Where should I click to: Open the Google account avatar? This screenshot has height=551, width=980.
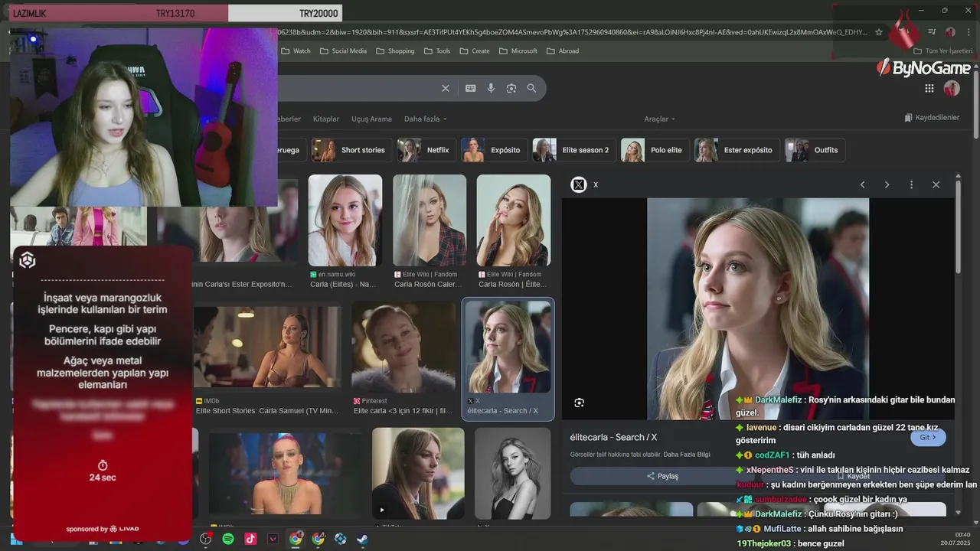952,88
